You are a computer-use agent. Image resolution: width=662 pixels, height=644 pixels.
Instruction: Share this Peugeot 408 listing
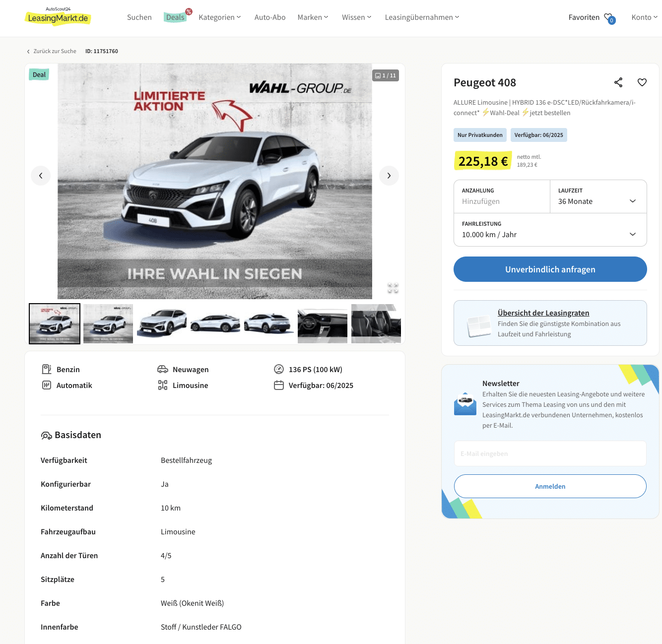coord(618,82)
